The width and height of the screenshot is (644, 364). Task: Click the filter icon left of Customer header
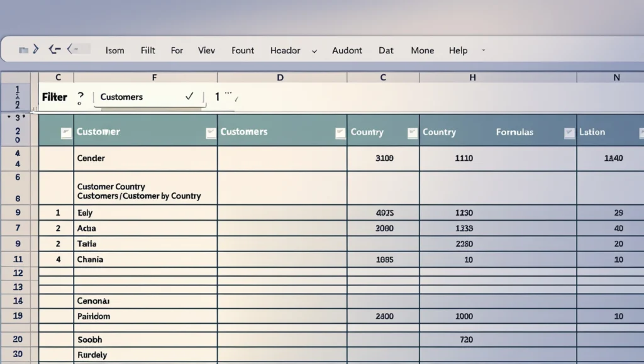click(66, 133)
